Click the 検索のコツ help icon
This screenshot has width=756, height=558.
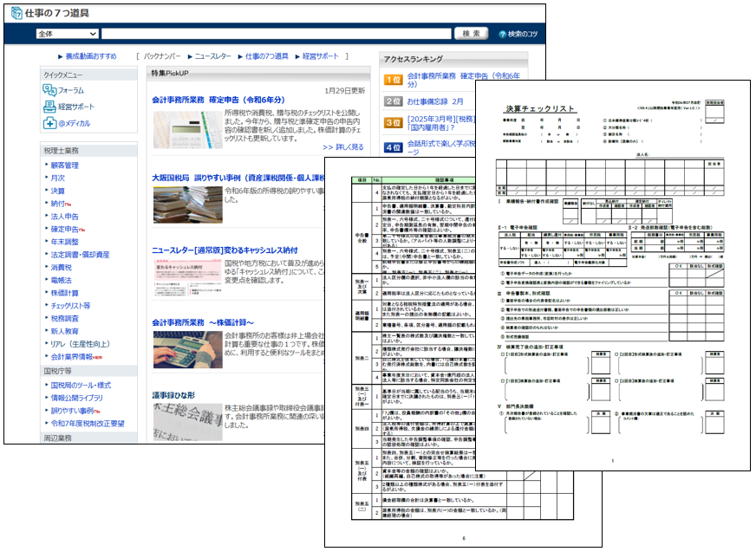click(x=503, y=34)
